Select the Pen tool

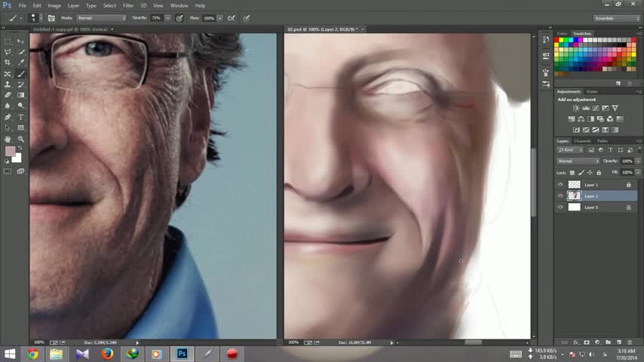[x=8, y=117]
